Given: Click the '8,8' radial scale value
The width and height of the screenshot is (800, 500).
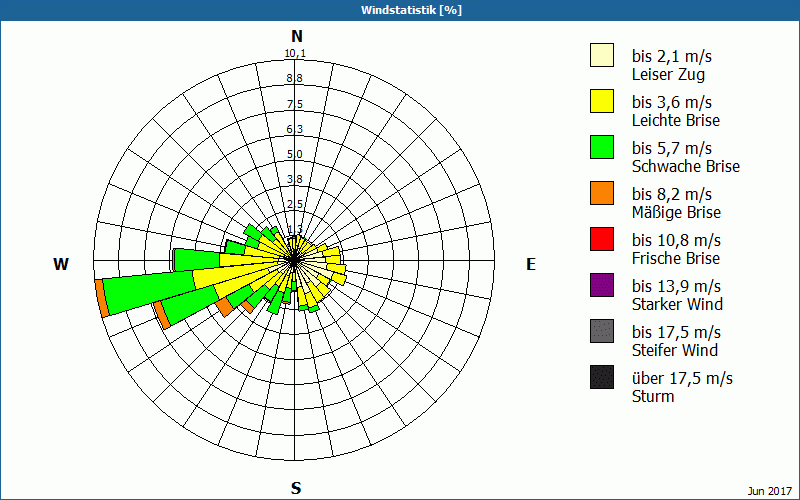Looking at the screenshot, I should (294, 79).
